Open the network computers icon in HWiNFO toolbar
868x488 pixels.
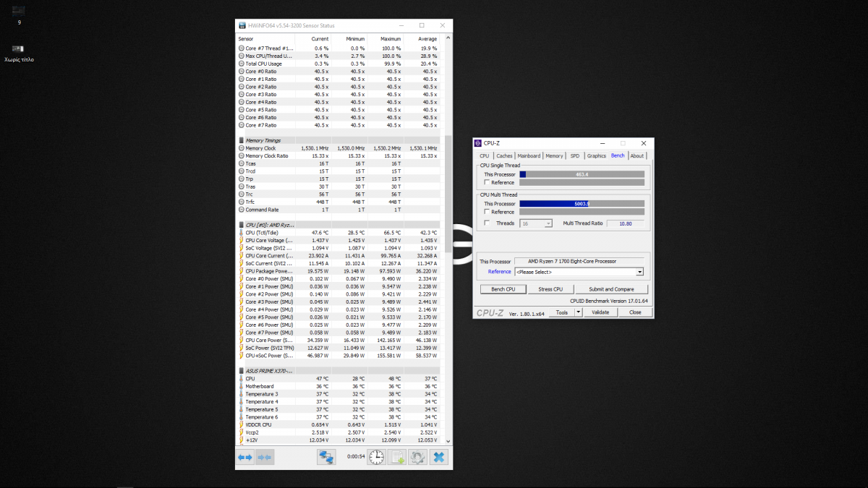[327, 457]
